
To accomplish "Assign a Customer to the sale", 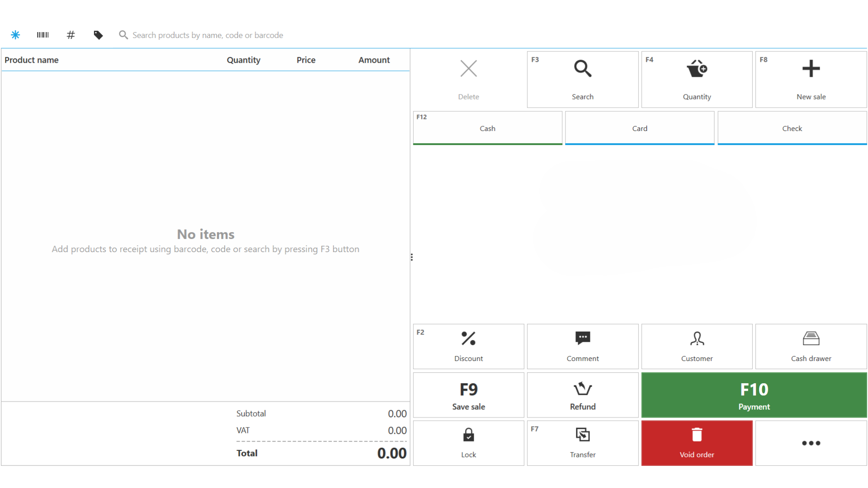I will pyautogui.click(x=697, y=346).
